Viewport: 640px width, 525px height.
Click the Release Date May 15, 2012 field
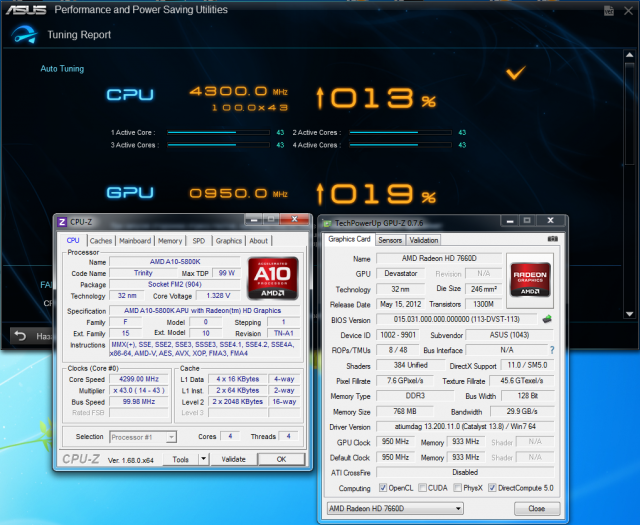400,304
